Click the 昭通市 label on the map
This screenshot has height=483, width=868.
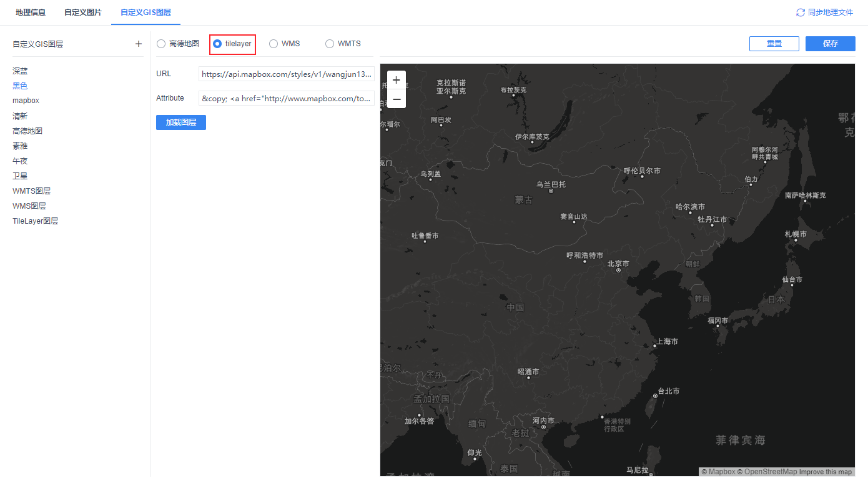(x=528, y=372)
